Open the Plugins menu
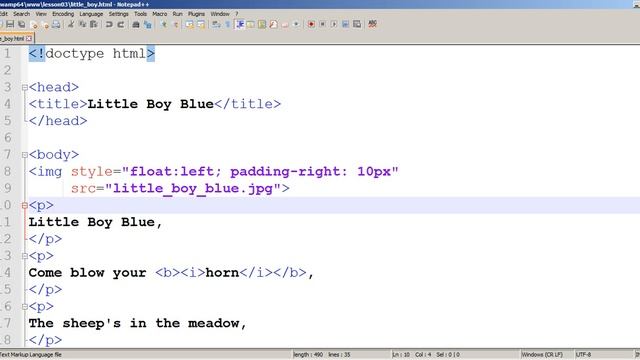Viewport: 640px width, 360px height. coord(196,14)
